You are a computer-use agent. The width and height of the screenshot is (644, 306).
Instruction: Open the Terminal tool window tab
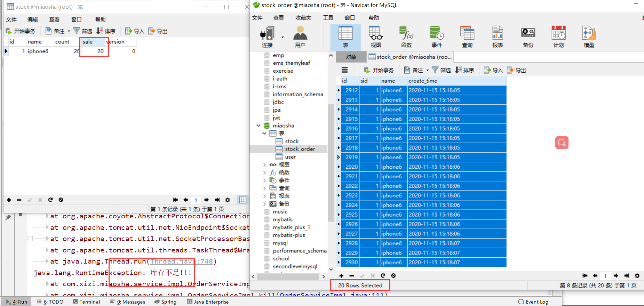[x=86, y=302]
